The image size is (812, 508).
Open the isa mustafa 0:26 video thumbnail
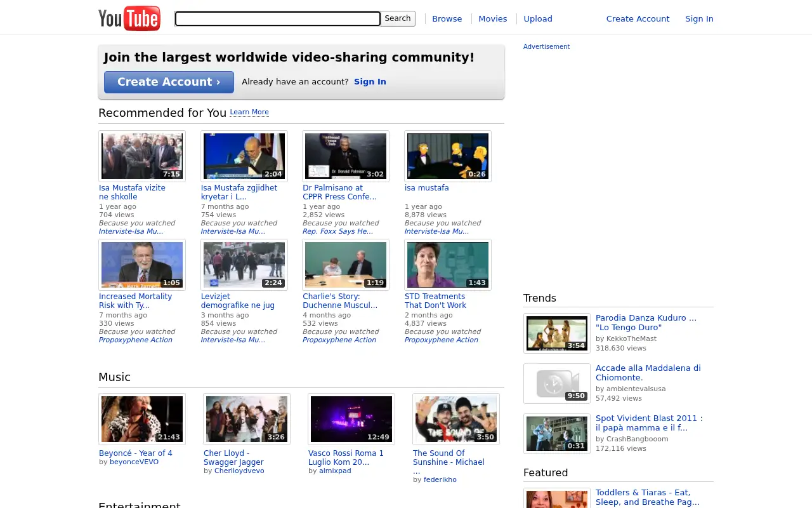pos(448,156)
